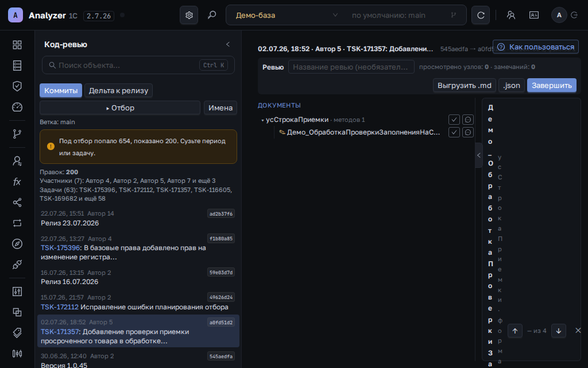The width and height of the screenshot is (588, 368).
Task: Click the Завершить button
Action: (552, 85)
